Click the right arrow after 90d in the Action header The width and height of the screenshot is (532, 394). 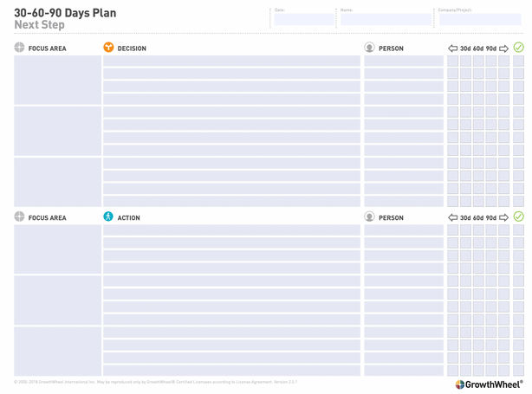click(503, 217)
